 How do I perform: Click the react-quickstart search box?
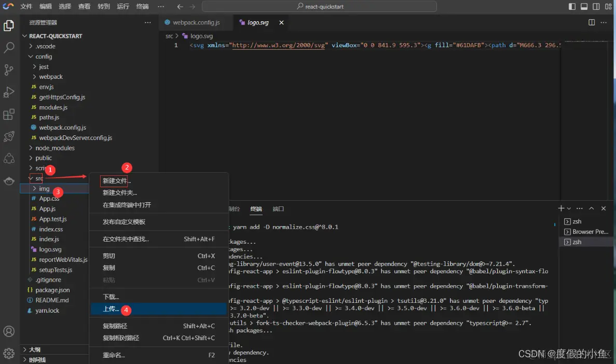point(319,6)
